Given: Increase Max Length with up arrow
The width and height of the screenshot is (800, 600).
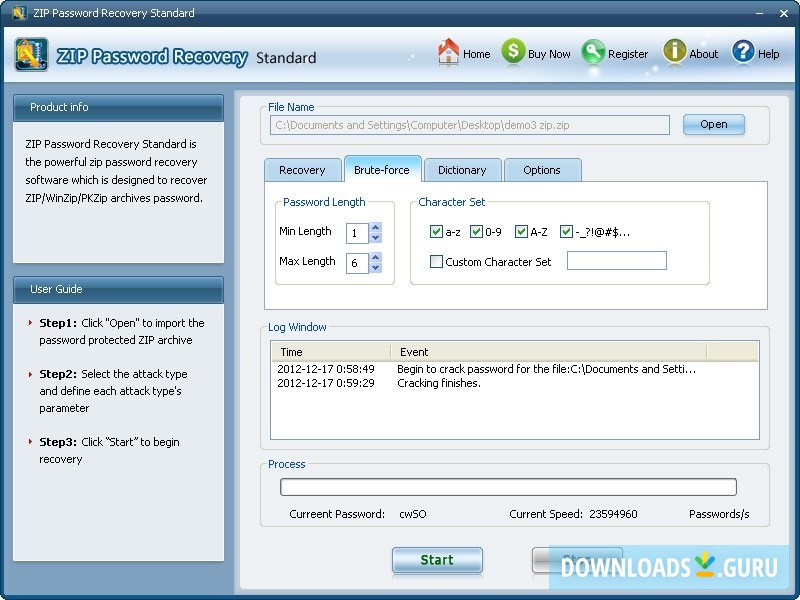Looking at the screenshot, I should click(376, 258).
